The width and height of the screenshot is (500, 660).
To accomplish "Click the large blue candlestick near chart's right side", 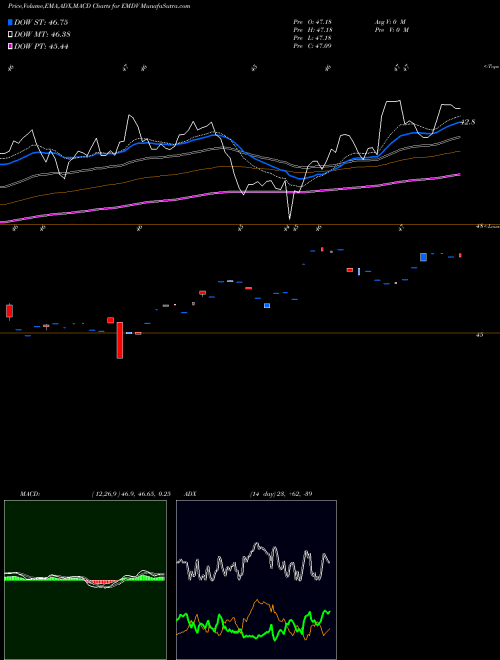I will [x=423, y=257].
